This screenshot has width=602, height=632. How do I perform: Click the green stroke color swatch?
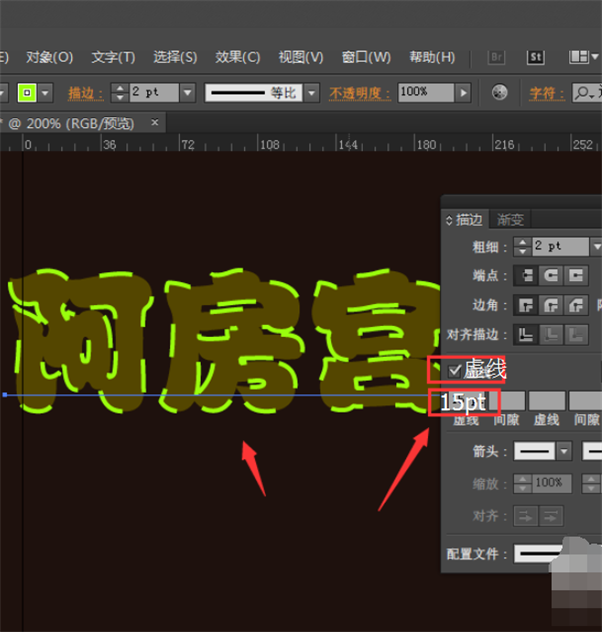(27, 93)
